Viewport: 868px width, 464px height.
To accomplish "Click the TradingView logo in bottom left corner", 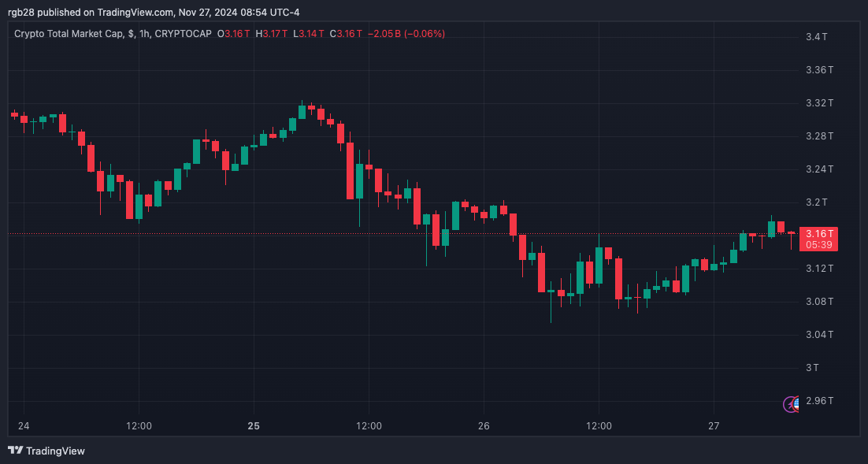I will pos(45,451).
